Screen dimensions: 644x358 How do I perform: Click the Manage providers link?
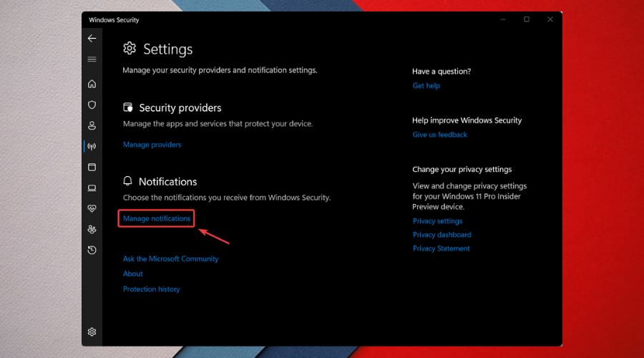point(152,145)
